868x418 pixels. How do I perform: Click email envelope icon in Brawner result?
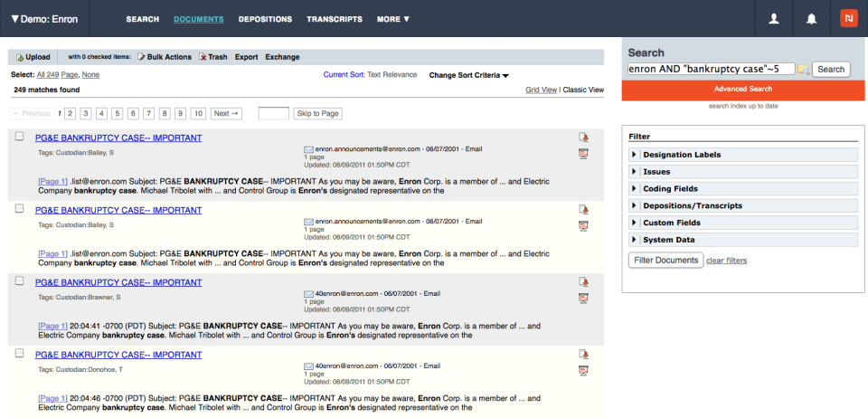tap(308, 293)
